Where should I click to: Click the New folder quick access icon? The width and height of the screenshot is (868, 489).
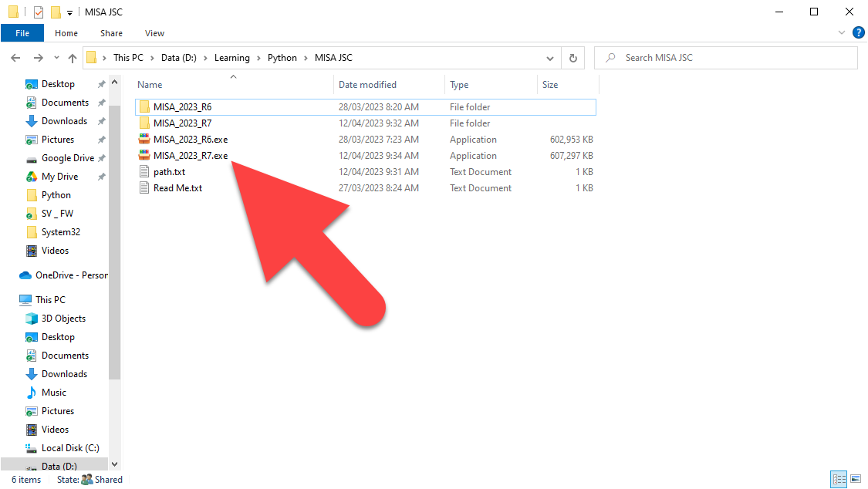[56, 12]
